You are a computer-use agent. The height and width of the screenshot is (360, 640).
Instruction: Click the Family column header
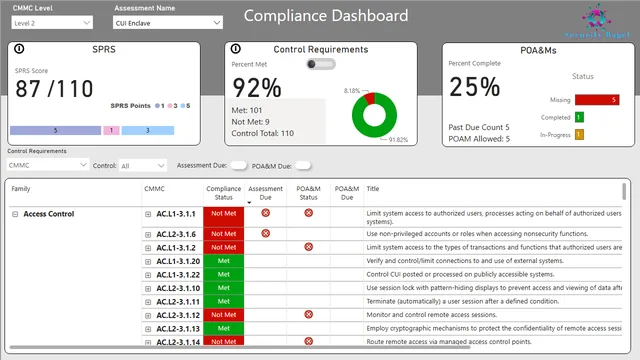pyautogui.click(x=21, y=189)
